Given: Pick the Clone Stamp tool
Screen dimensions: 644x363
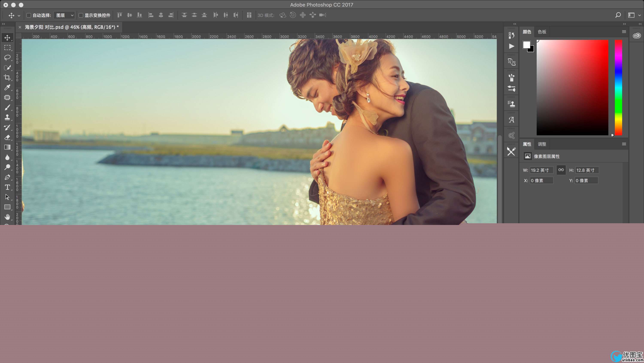Looking at the screenshot, I should (x=7, y=117).
